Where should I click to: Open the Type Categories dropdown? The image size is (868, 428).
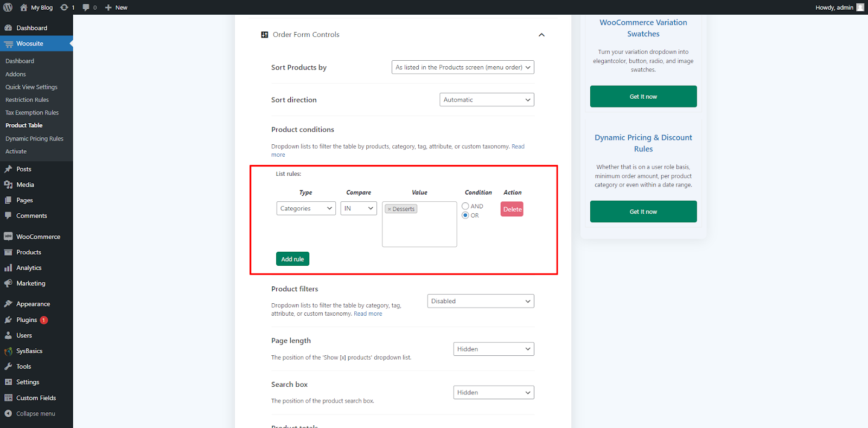click(306, 208)
